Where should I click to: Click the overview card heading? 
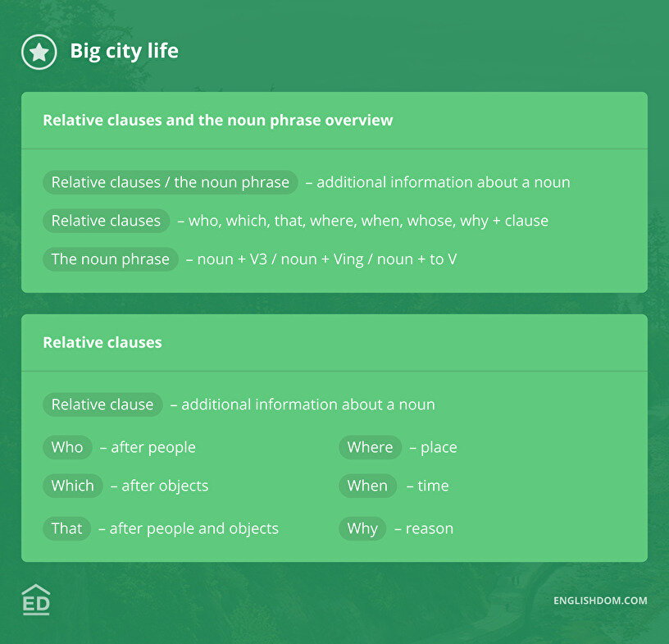(x=217, y=121)
